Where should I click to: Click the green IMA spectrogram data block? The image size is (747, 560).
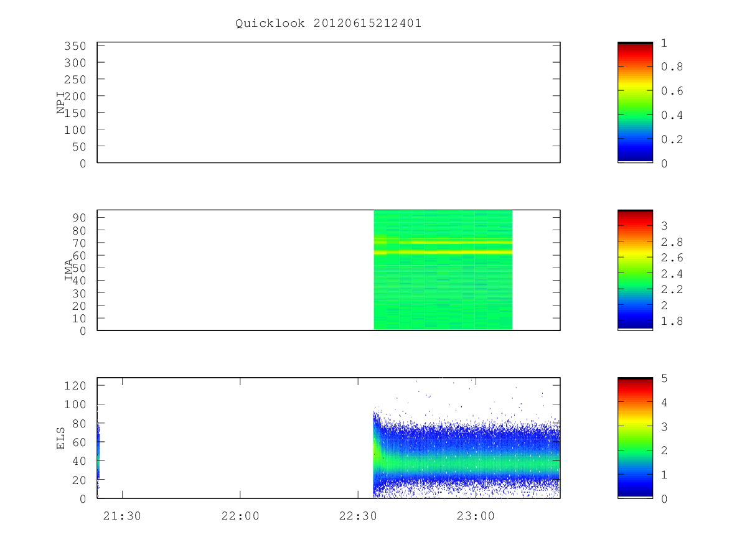click(x=443, y=270)
